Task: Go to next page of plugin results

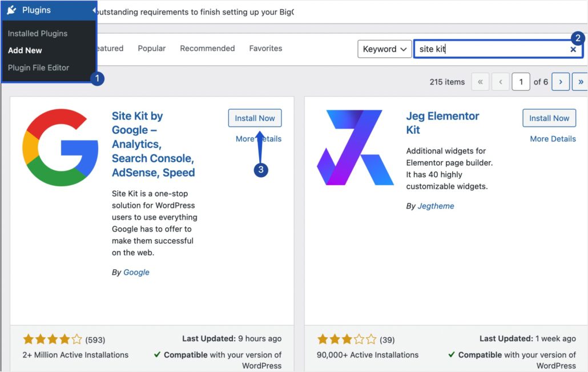Action: [560, 82]
